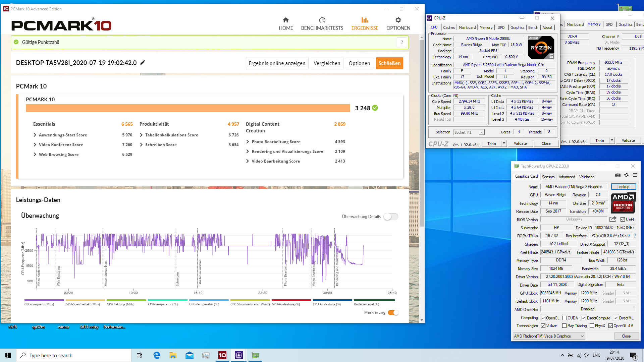This screenshot has width=644, height=362.
Task: Expand Video Konferenz Score row
Action: [x=35, y=144]
